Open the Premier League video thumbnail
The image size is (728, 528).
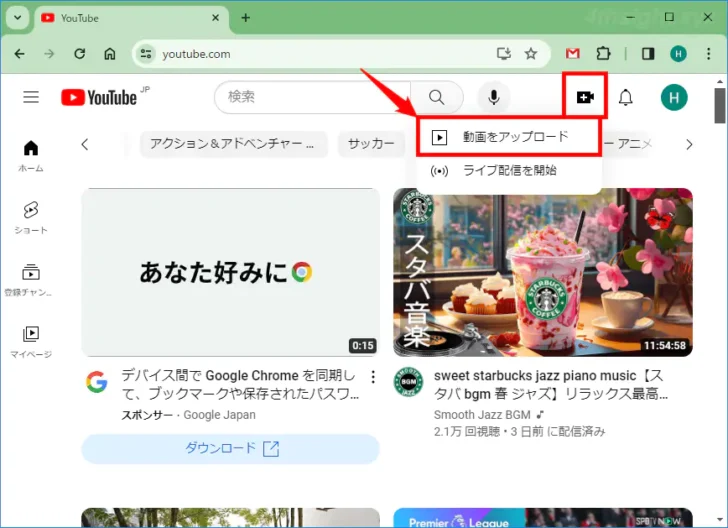coord(543,518)
